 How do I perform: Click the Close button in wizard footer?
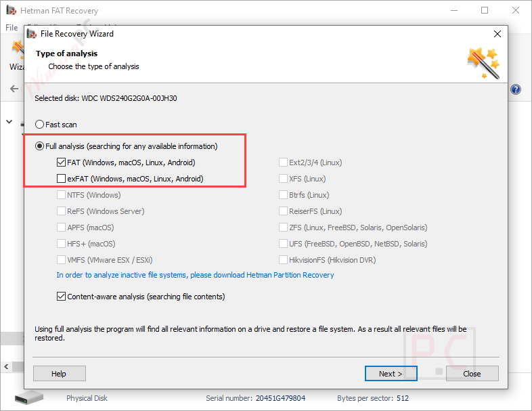pyautogui.click(x=472, y=374)
